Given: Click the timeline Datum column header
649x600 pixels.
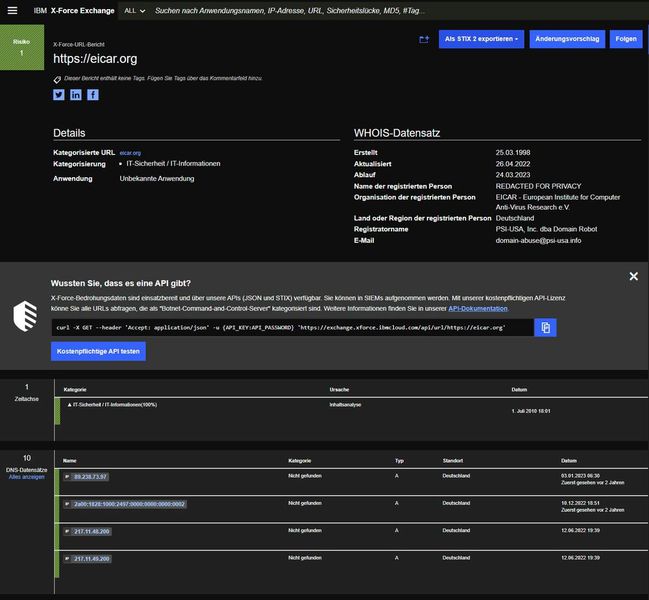Looking at the screenshot, I should click(519, 389).
